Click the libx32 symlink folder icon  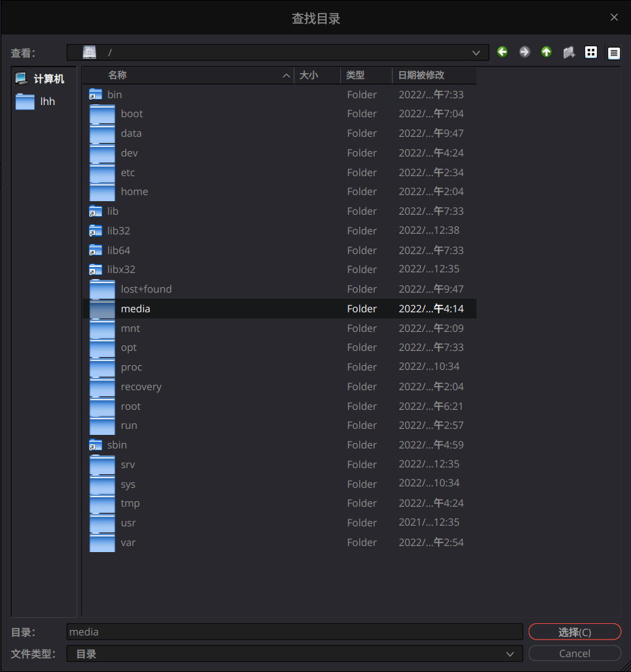tap(95, 270)
